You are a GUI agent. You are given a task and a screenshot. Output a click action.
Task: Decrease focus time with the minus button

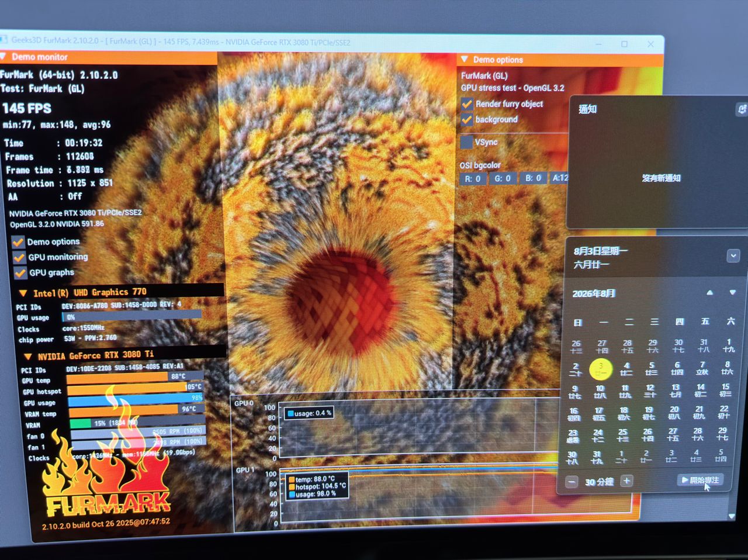572,481
